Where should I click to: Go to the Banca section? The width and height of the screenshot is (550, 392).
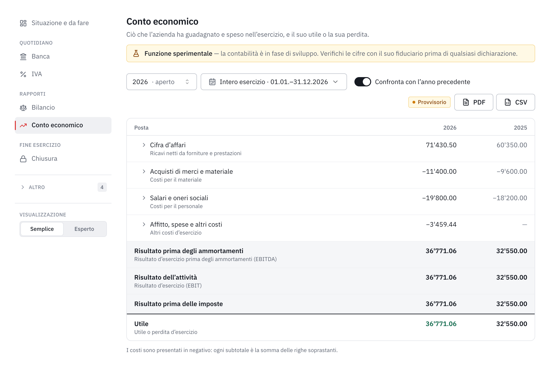[x=63, y=56]
